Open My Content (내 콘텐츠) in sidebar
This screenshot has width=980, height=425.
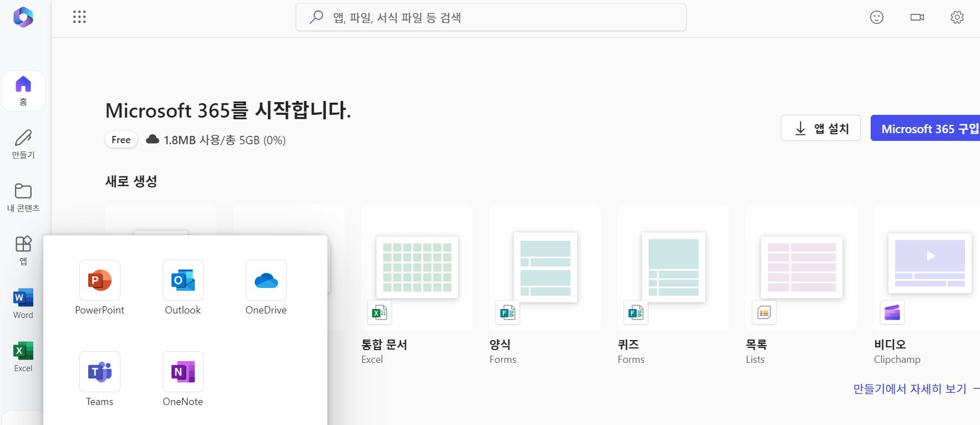click(23, 198)
